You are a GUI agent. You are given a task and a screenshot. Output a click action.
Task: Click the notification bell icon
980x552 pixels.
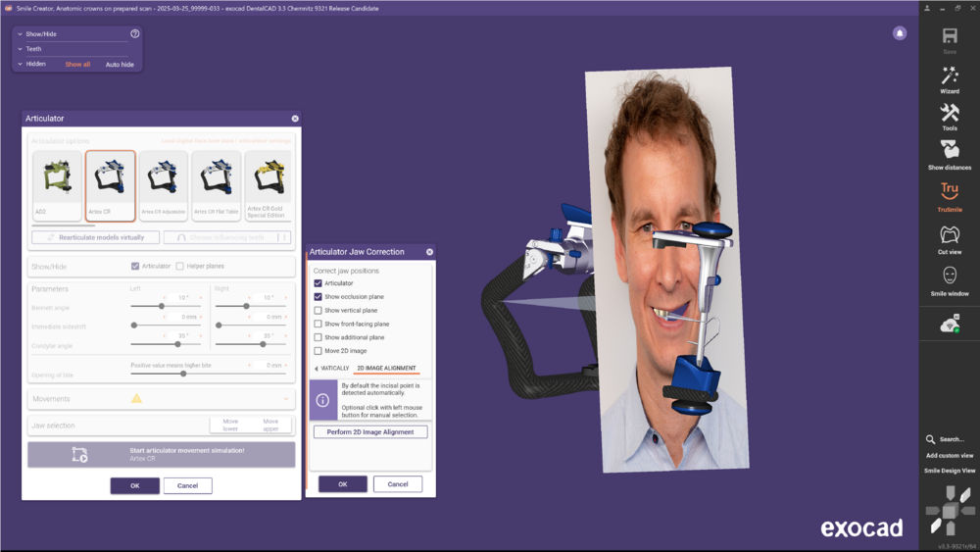click(900, 33)
